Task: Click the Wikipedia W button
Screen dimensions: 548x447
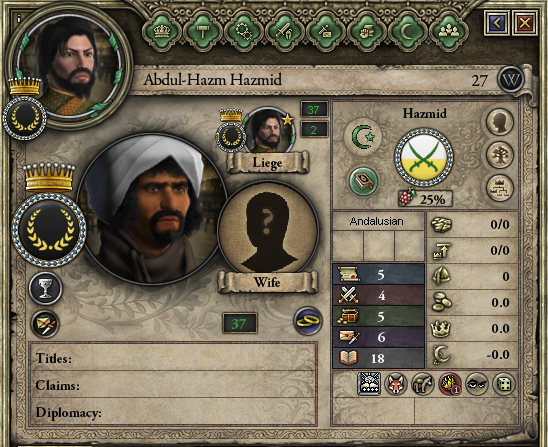Action: 511,80
